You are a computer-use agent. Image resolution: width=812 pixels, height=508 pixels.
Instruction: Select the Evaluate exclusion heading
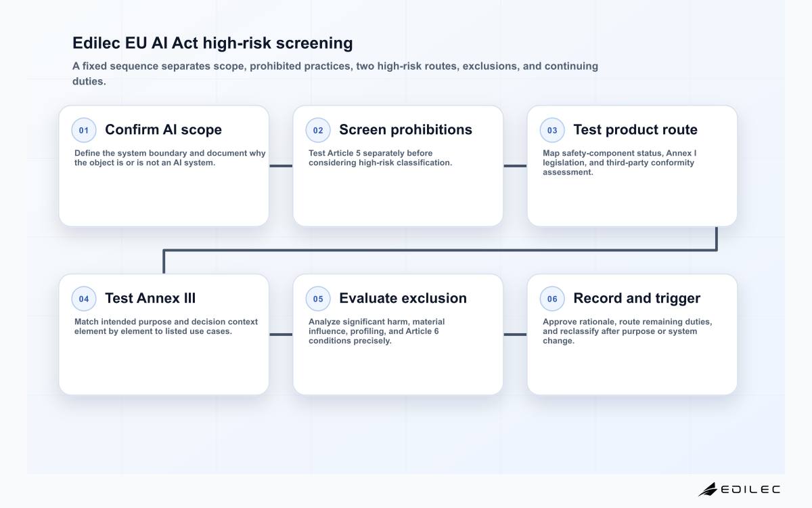click(403, 298)
